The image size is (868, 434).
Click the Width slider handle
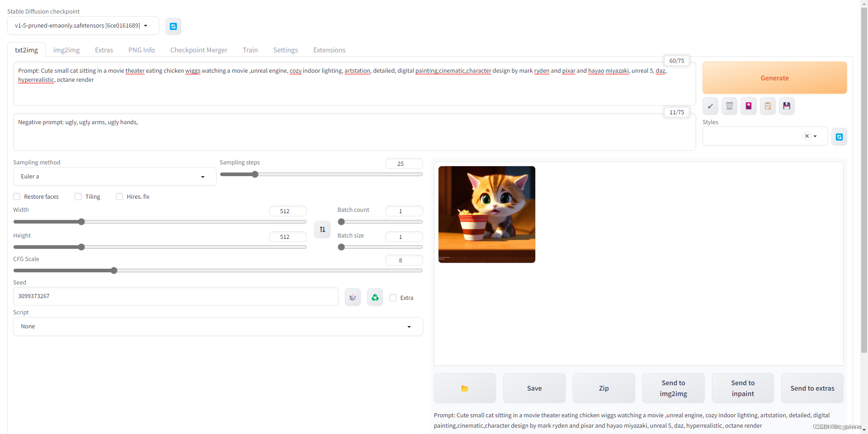click(x=81, y=222)
